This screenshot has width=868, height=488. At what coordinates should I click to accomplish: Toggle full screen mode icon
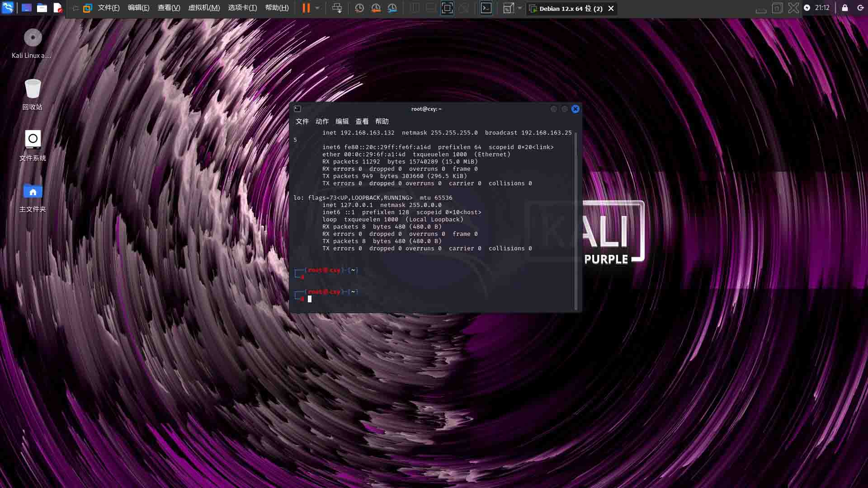(x=447, y=8)
